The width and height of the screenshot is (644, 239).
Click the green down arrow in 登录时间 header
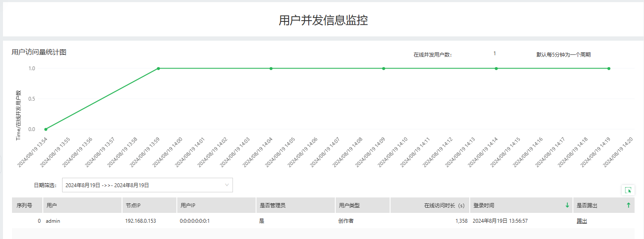567,205
